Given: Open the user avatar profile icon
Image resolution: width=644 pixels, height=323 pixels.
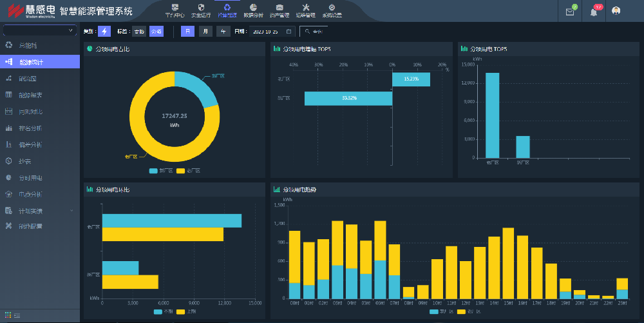Looking at the screenshot, I should pos(616,11).
